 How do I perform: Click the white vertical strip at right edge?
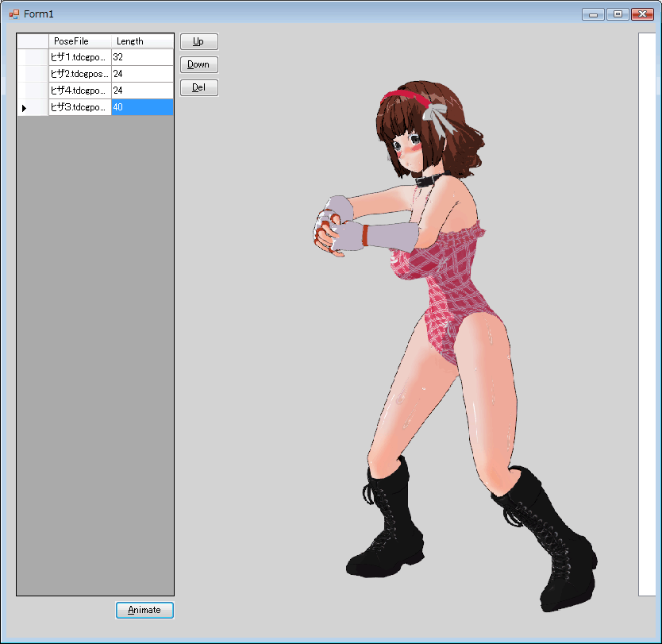coord(647,314)
